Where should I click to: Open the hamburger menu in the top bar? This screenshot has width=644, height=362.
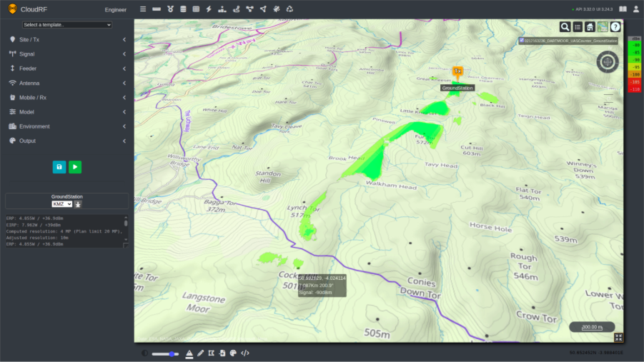coord(143,9)
